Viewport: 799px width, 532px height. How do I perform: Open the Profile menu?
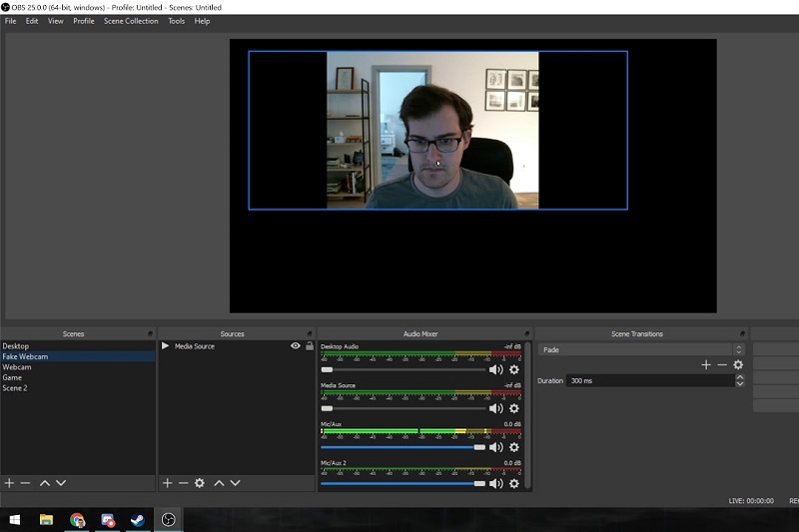(x=84, y=21)
